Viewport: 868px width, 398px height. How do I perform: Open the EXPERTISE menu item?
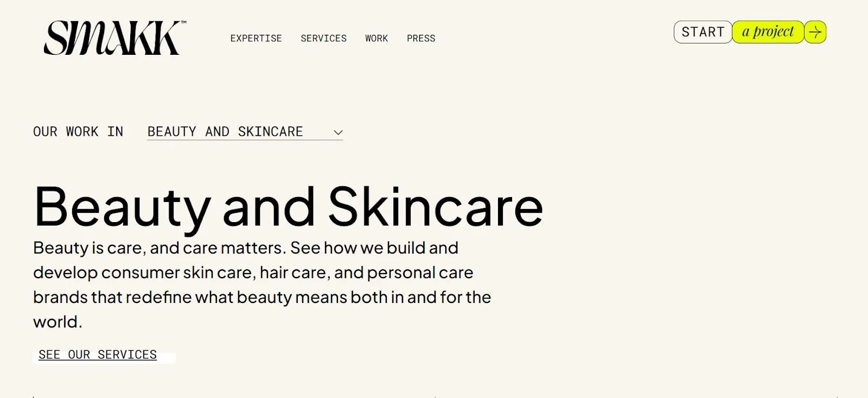[x=256, y=38]
